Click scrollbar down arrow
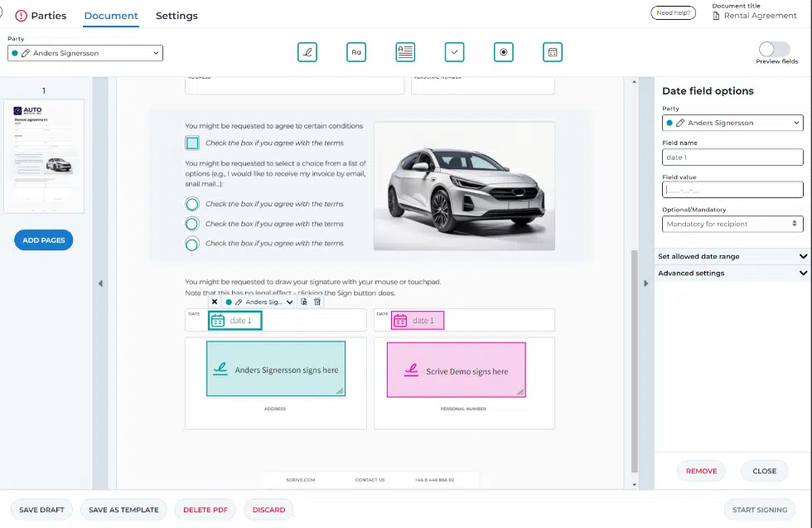This screenshot has height=528, width=812. 635,484
